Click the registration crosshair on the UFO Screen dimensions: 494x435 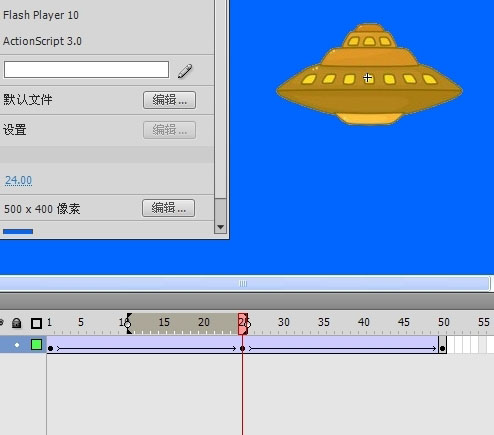[368, 78]
